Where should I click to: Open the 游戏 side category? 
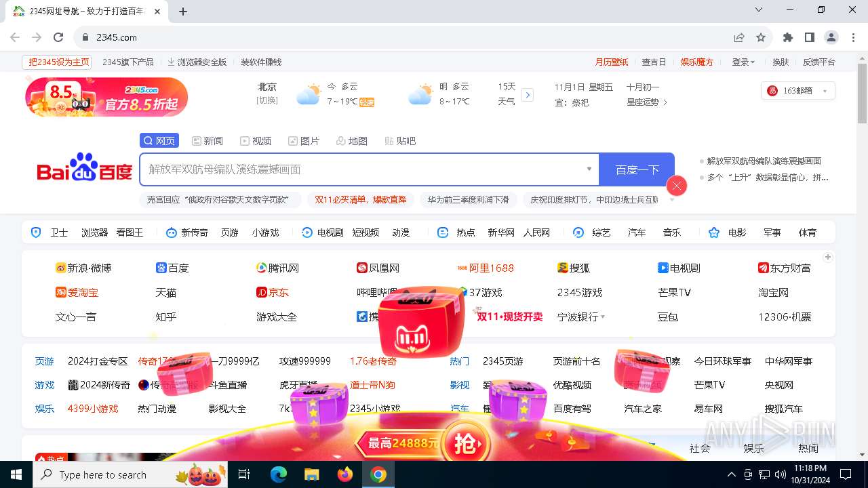click(x=45, y=385)
